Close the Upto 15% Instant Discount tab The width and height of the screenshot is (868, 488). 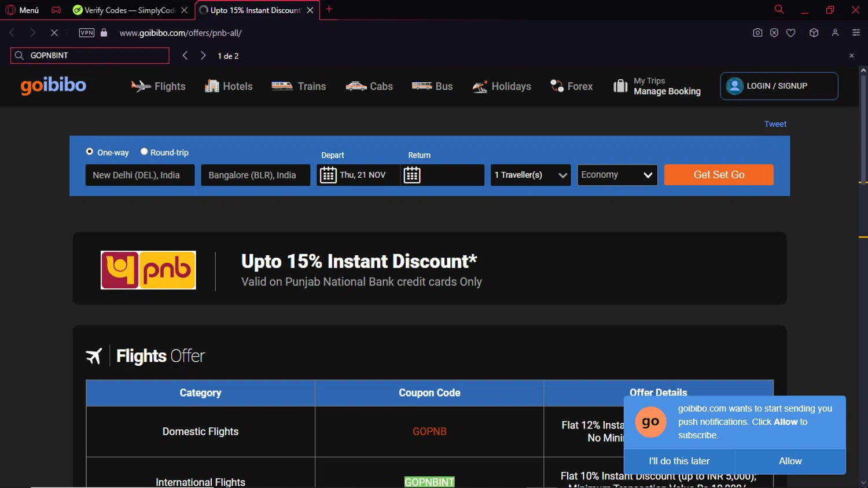[310, 10]
